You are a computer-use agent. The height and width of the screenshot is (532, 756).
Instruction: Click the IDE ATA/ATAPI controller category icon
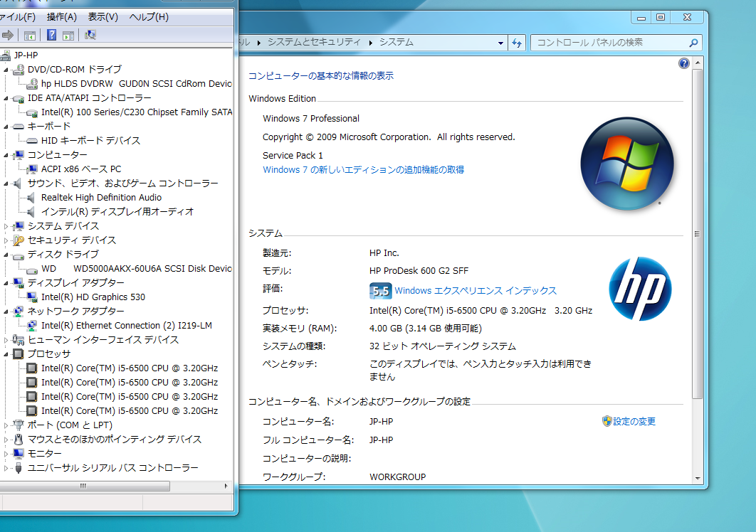(x=19, y=98)
